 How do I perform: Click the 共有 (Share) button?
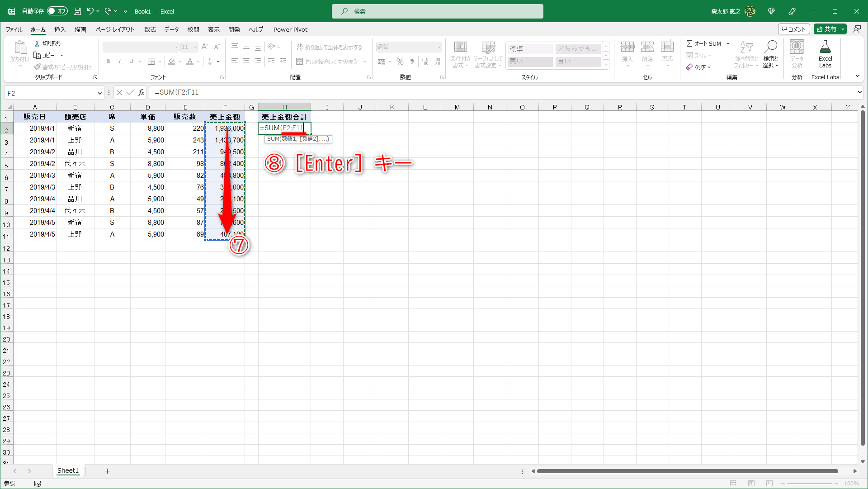click(x=829, y=28)
